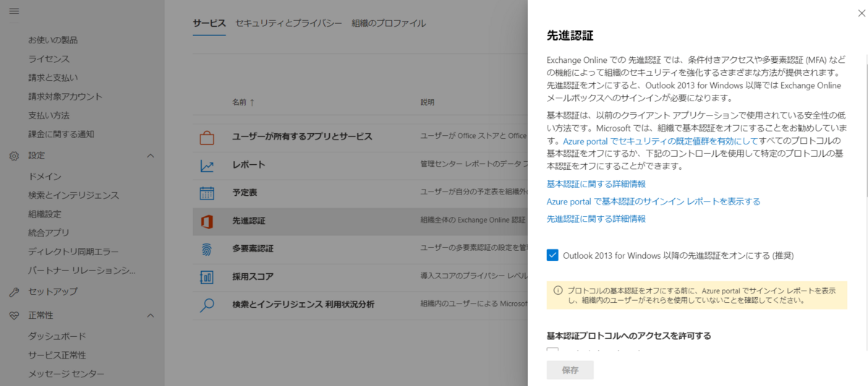Open the hamburger navigation menu
This screenshot has height=386, width=868.
point(14,11)
